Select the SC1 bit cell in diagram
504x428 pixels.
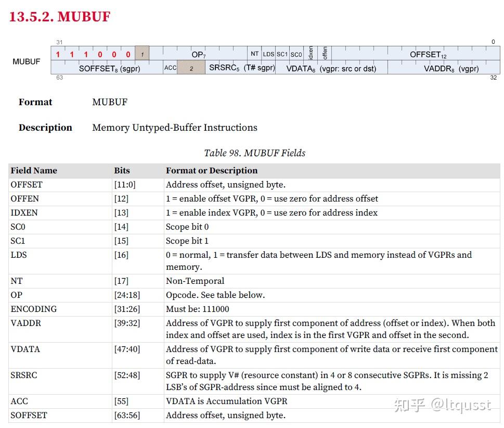[x=282, y=54]
